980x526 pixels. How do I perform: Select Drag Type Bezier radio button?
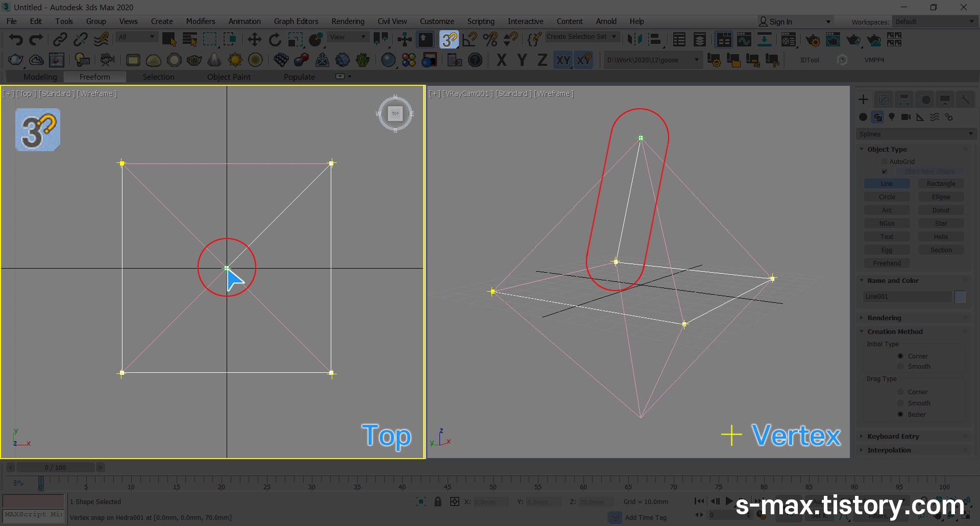click(900, 414)
